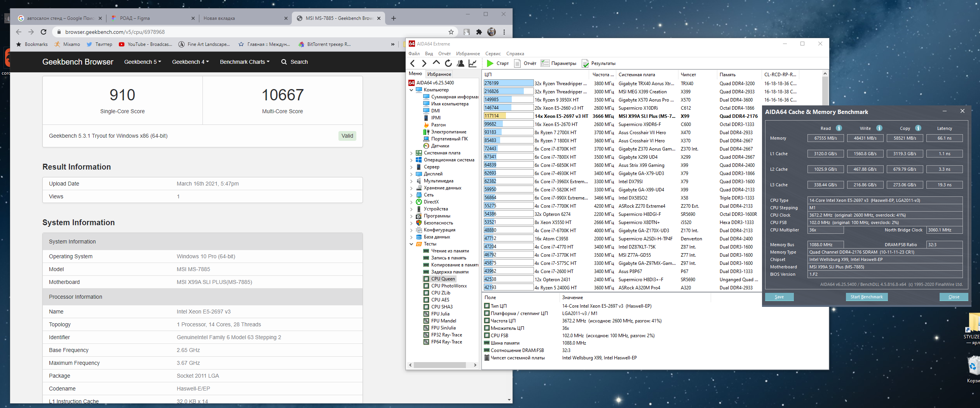This screenshot has height=408, width=980.
Task: Open AIDA64 Вид menu
Action: [429, 54]
